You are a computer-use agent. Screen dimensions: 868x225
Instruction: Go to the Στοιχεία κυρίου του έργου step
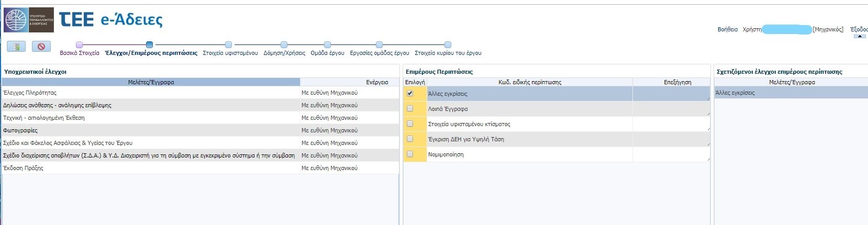(x=448, y=53)
